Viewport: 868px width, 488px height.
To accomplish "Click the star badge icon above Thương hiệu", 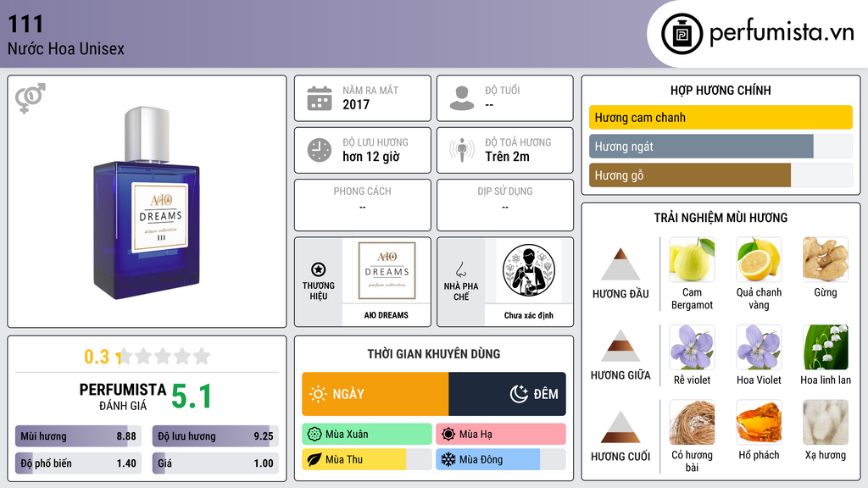I will (319, 269).
